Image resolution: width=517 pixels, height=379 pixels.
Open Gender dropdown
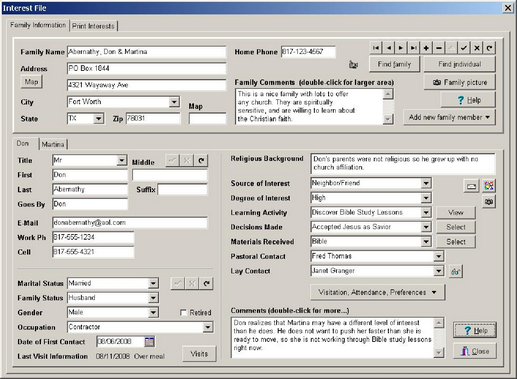[x=153, y=312]
